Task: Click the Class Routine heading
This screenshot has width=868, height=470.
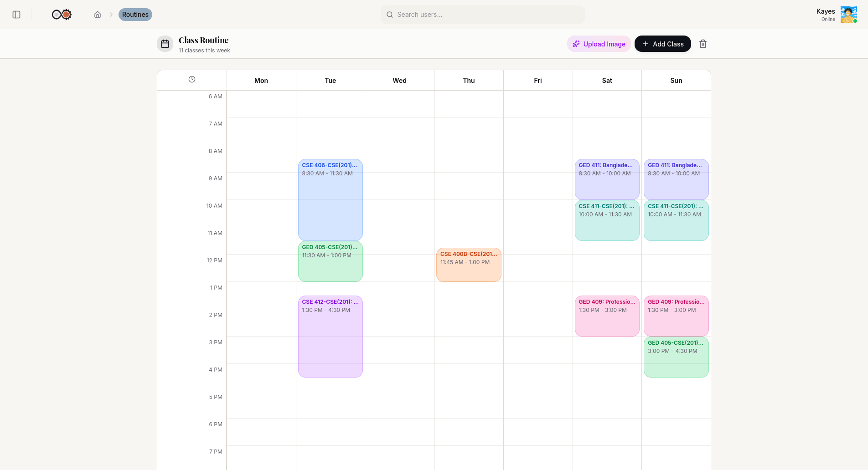Action: click(203, 40)
